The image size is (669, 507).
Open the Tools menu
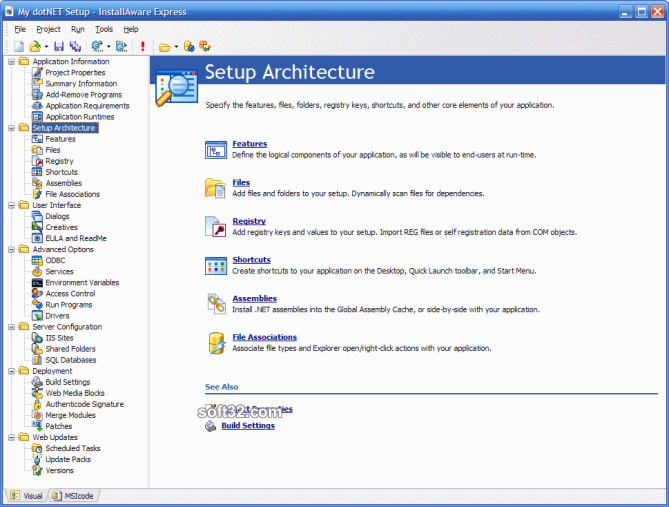pyautogui.click(x=104, y=29)
